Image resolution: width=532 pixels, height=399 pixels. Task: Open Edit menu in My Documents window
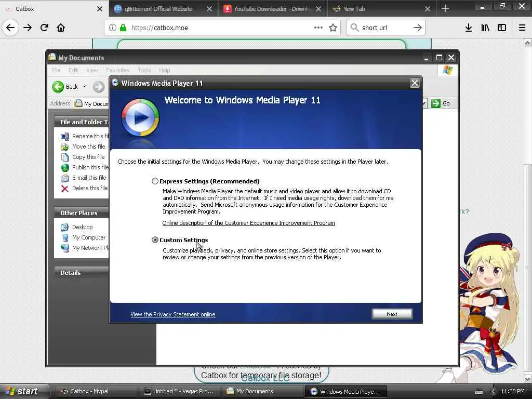coord(73,70)
